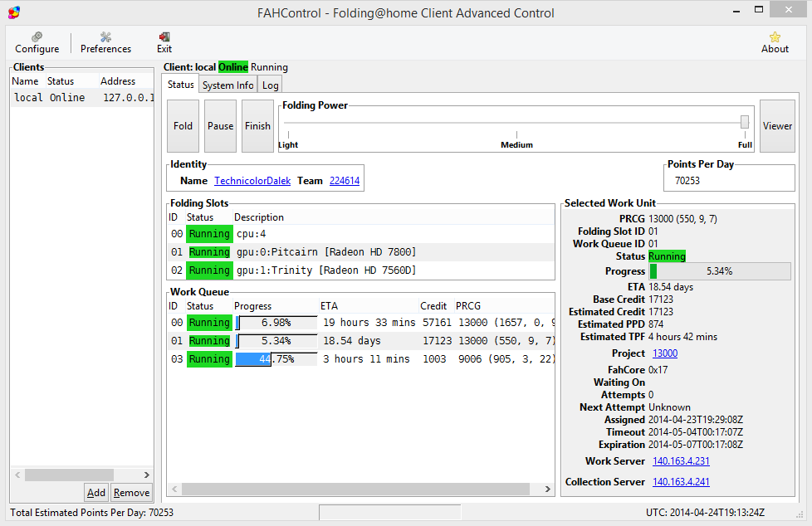The image size is (812, 526).
Task: Click the Work Queue horizontal scrollbar thumb
Action: click(355, 489)
